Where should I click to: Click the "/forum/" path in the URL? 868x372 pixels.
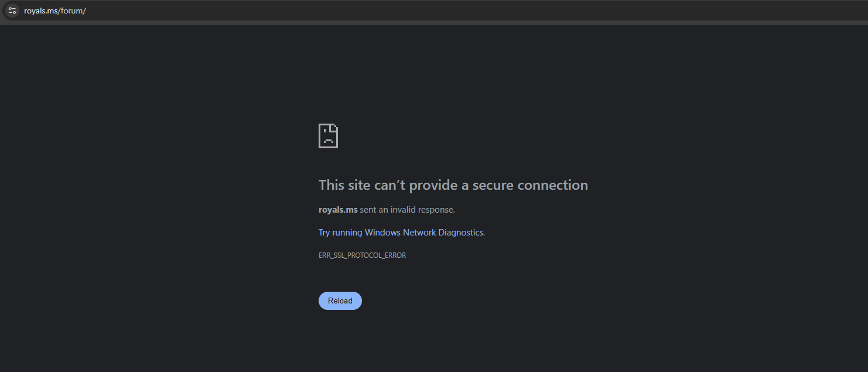[x=72, y=11]
